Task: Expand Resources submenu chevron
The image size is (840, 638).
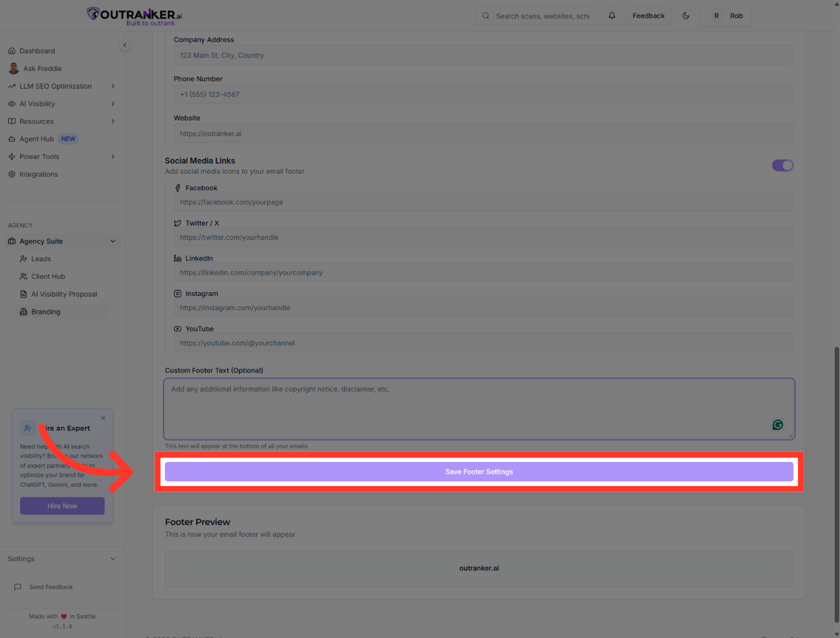Action: pyautogui.click(x=113, y=122)
